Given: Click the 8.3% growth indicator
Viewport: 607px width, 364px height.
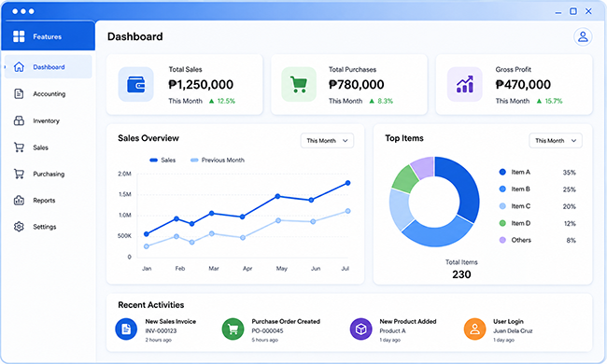Looking at the screenshot, I should [x=381, y=101].
